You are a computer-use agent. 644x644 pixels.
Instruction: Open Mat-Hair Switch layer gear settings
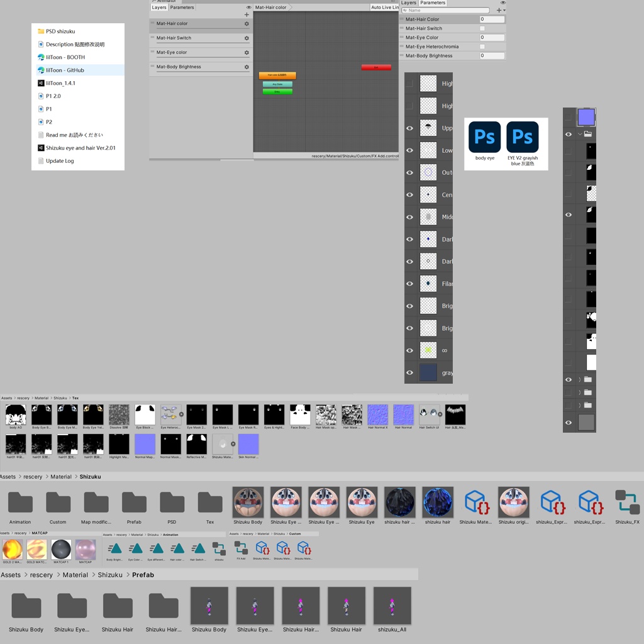pyautogui.click(x=247, y=38)
